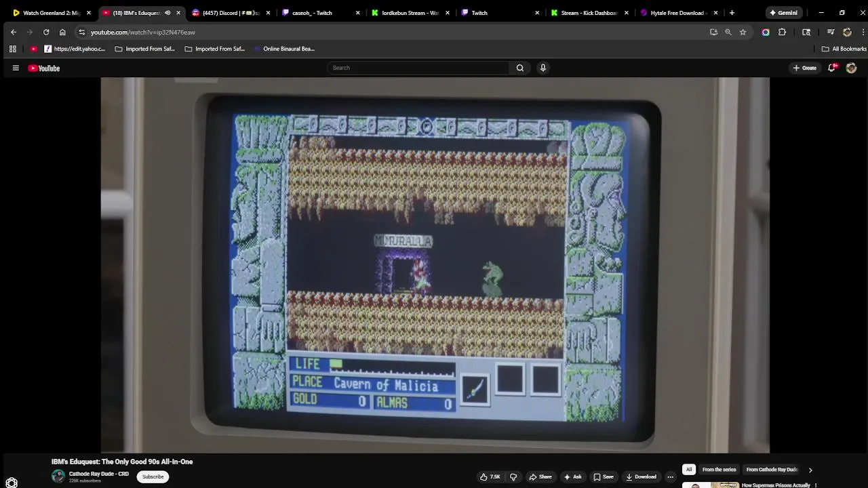Open Extensions puzzle menu
The height and width of the screenshot is (488, 868).
pyautogui.click(x=782, y=32)
